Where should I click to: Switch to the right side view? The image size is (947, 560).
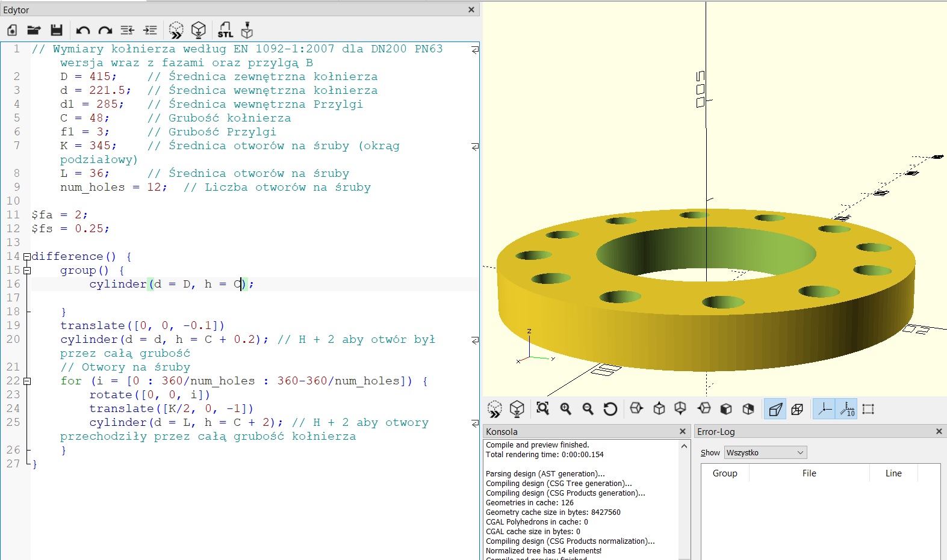coord(636,409)
